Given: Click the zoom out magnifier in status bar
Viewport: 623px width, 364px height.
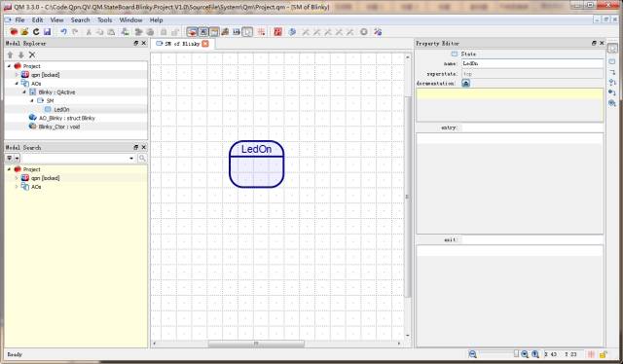Looking at the screenshot, I should pyautogui.click(x=472, y=354).
